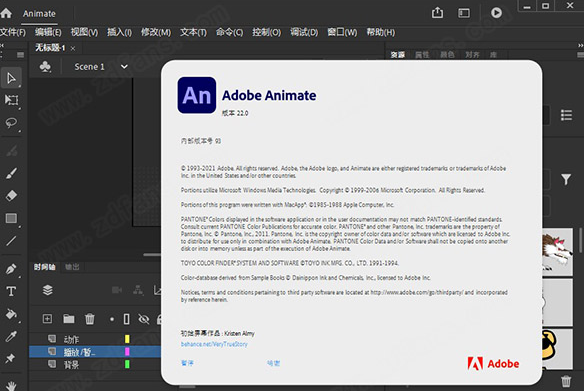Viewport: 584px width, 391px height.
Task: Open the 修改(M) menu
Action: (156, 32)
